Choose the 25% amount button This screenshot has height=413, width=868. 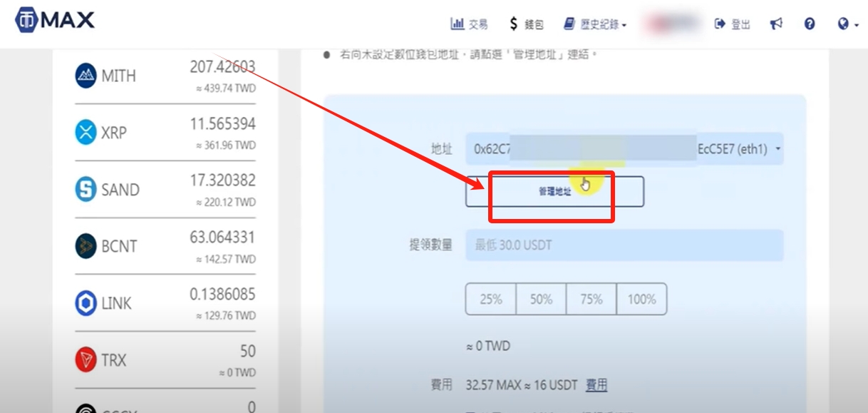[x=491, y=300]
